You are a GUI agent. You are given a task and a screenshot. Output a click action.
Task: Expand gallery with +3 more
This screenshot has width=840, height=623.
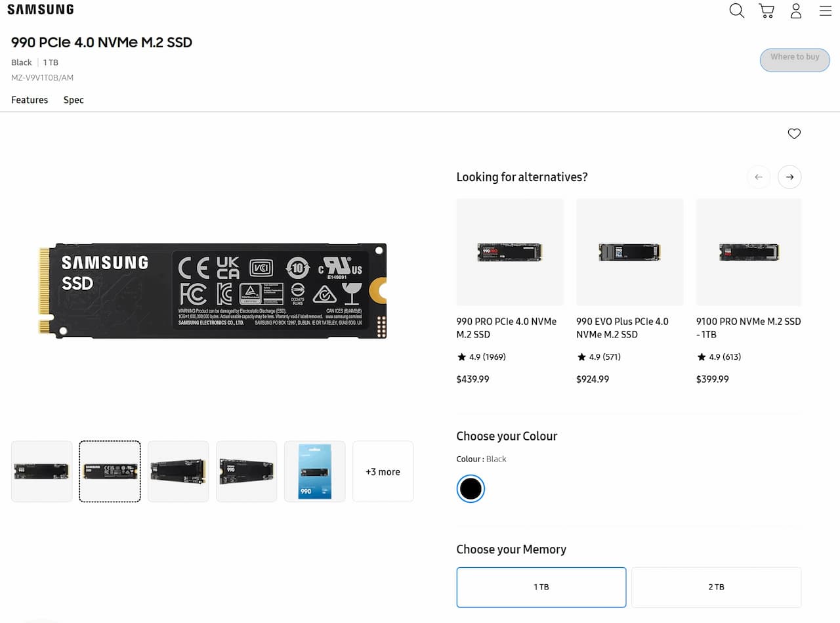click(x=383, y=471)
